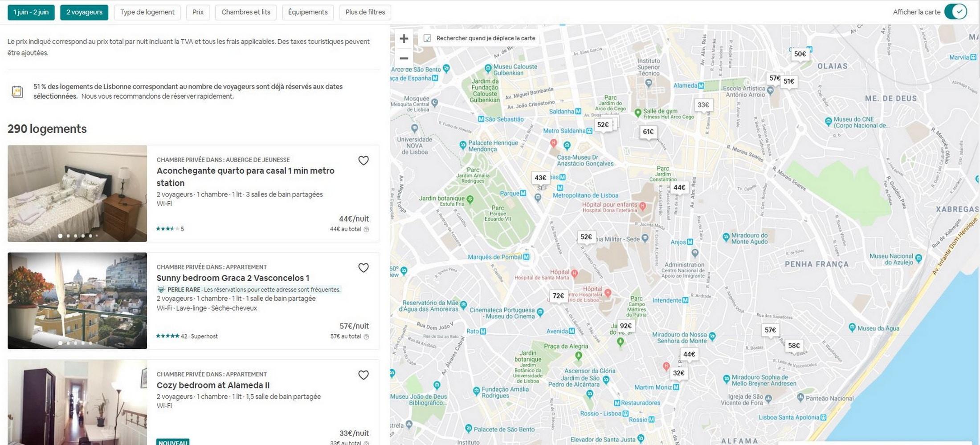Open the 1 juin - 2 juin date filter

tap(31, 12)
